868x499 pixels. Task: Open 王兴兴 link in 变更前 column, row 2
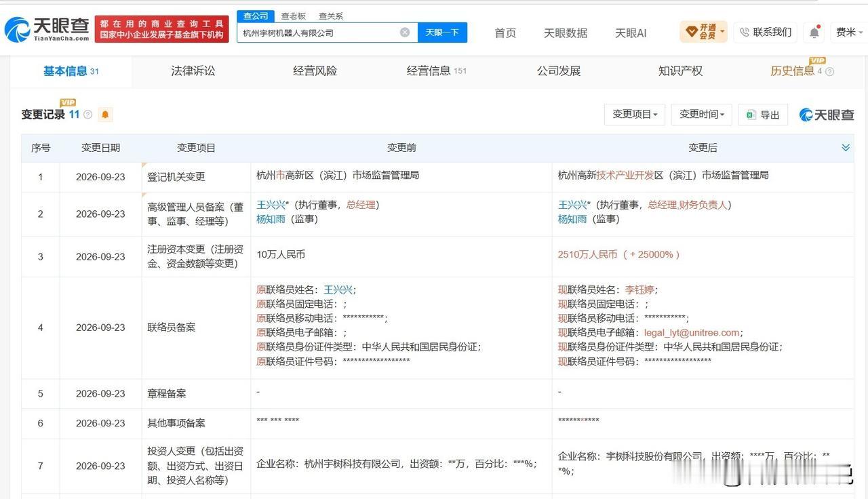(272, 205)
